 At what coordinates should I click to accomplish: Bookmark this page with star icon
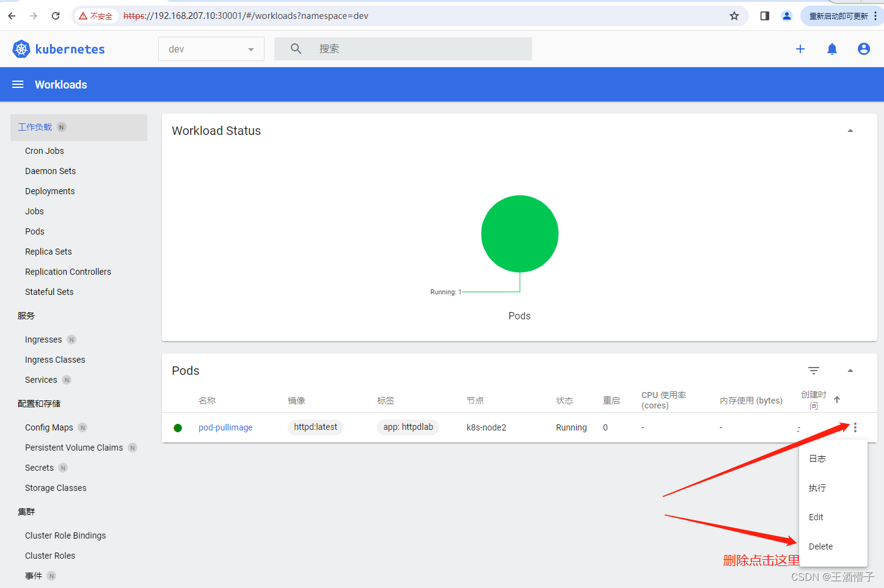coord(734,16)
